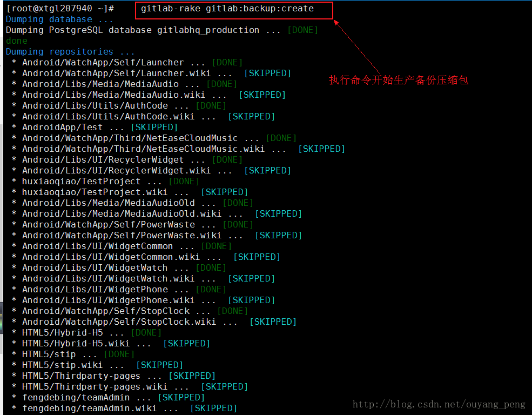532x415 pixels.
Task: Select the HTML5/Thirdparty-pages.wiki row
Action: point(130,387)
